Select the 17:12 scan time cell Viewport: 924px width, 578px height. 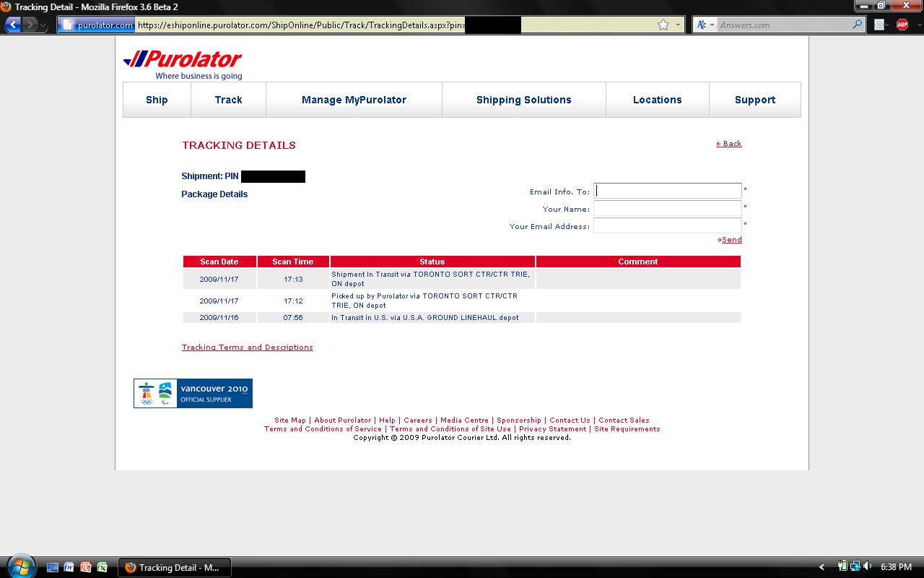(293, 301)
